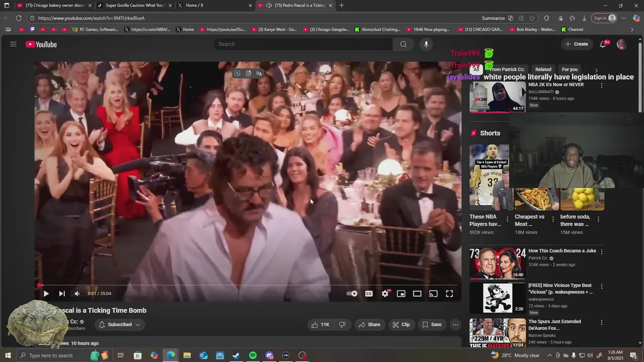This screenshot has height=362, width=644.
Task: Dislike this video
Action: (x=342, y=325)
